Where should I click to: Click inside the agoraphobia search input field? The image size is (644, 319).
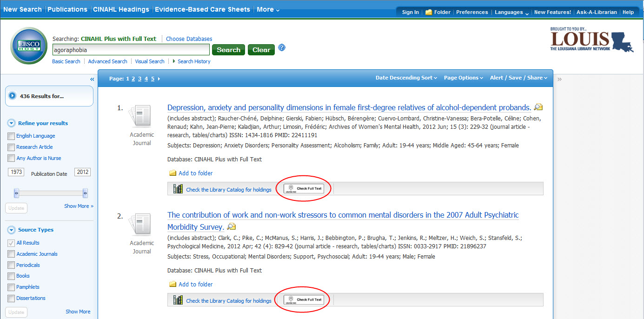(131, 49)
